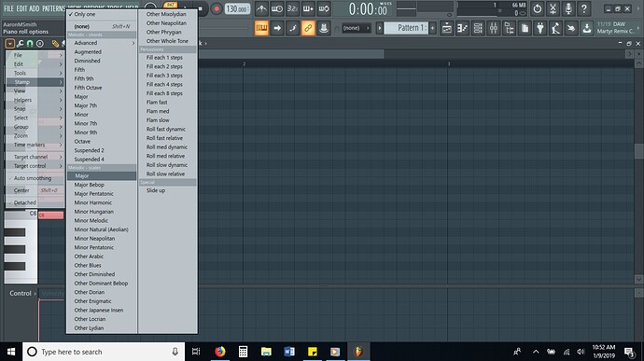Open the ADD menu in the menu bar
This screenshot has height=361, width=644.
[x=35, y=8]
